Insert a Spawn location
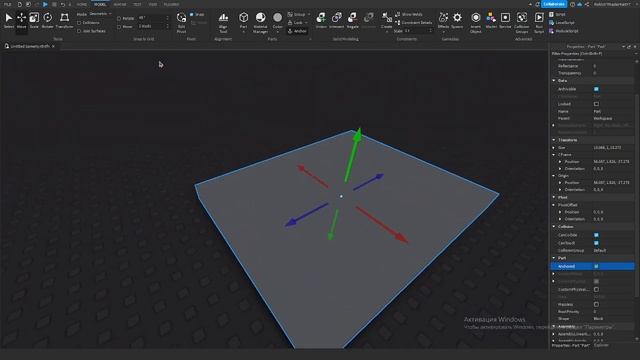This screenshot has height=360, width=640. (457, 20)
